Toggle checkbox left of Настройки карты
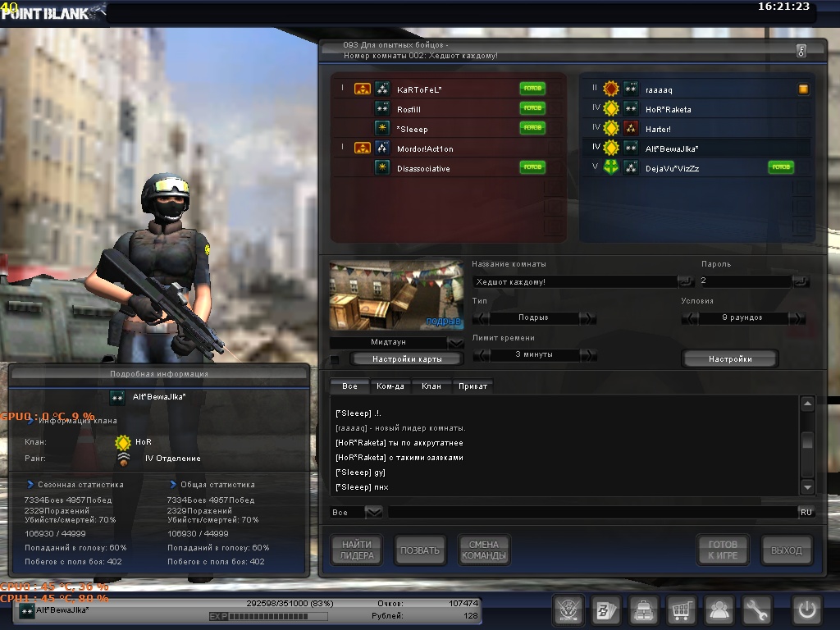Screen dimensions: 840x630 coord(335,359)
